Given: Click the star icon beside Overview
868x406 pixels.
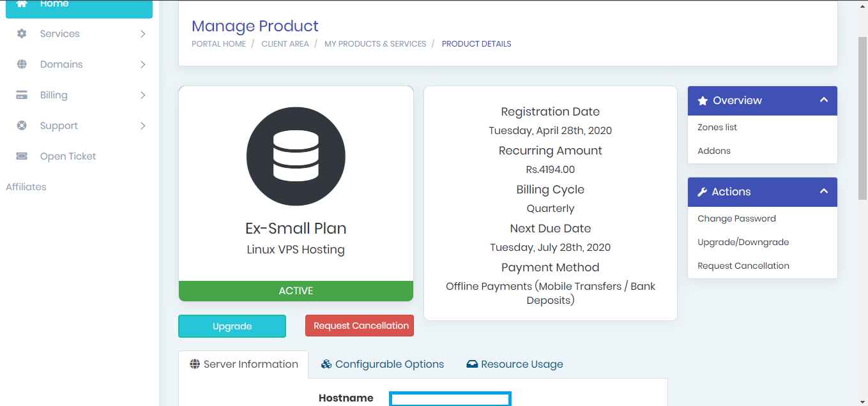Looking at the screenshot, I should pos(702,100).
